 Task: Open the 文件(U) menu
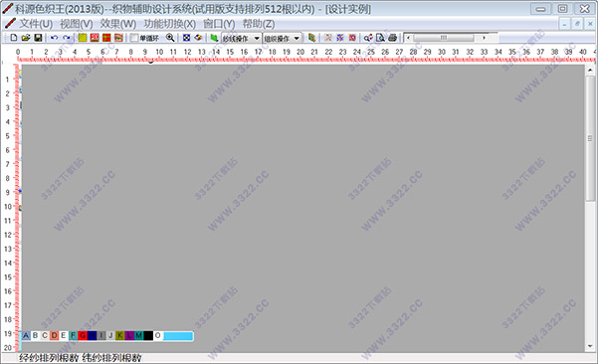point(36,24)
